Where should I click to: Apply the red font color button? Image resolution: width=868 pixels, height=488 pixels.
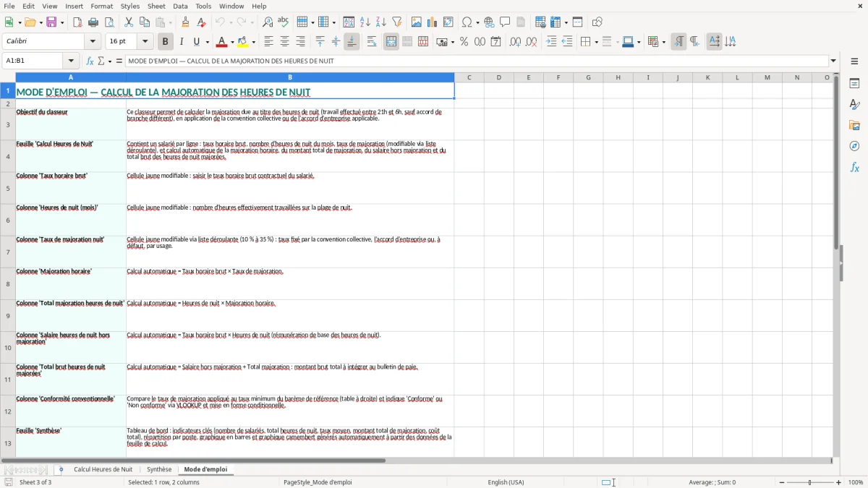tap(222, 42)
